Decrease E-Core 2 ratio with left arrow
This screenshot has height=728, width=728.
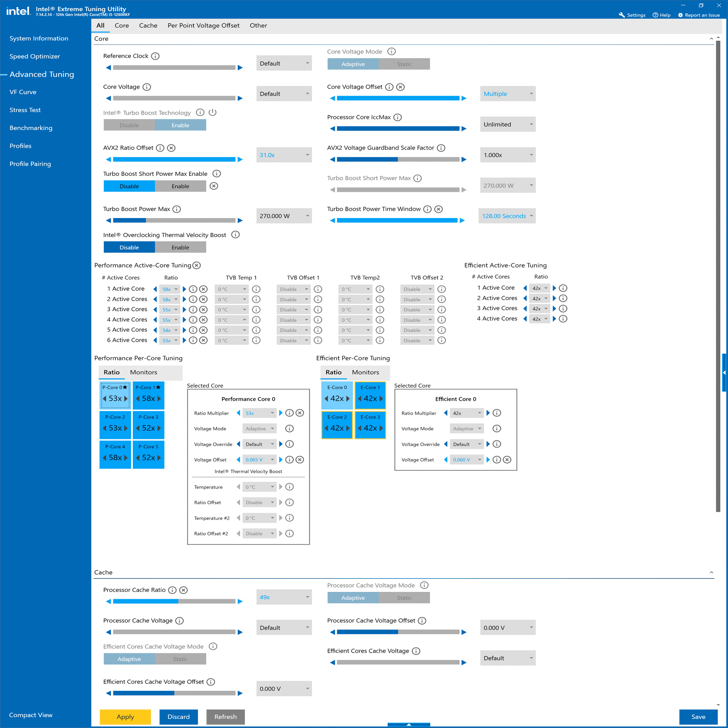point(326,428)
